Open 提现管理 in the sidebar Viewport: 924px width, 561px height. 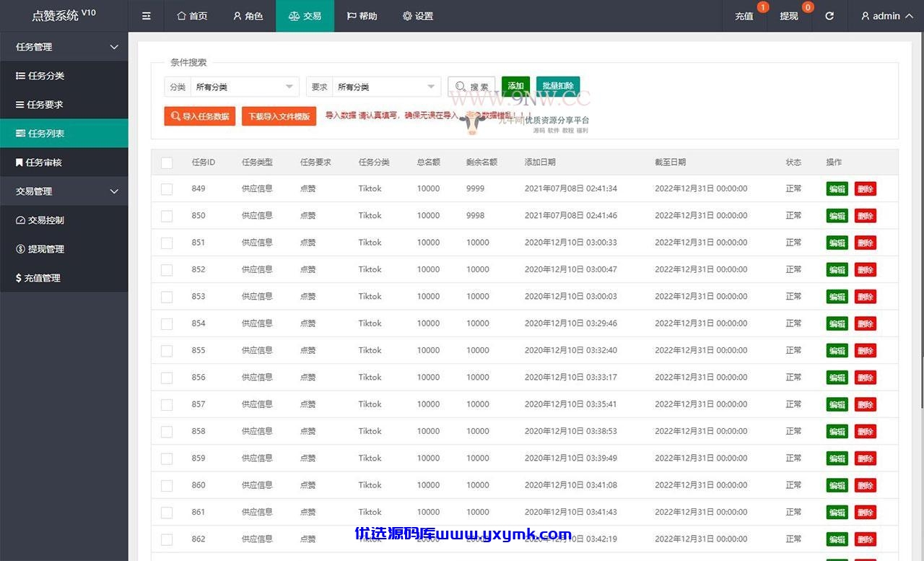(x=64, y=249)
